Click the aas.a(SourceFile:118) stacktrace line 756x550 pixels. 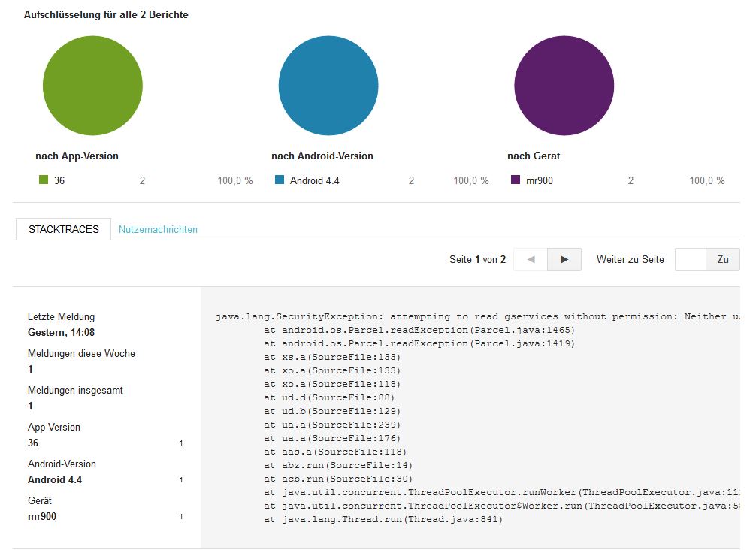tap(335, 452)
